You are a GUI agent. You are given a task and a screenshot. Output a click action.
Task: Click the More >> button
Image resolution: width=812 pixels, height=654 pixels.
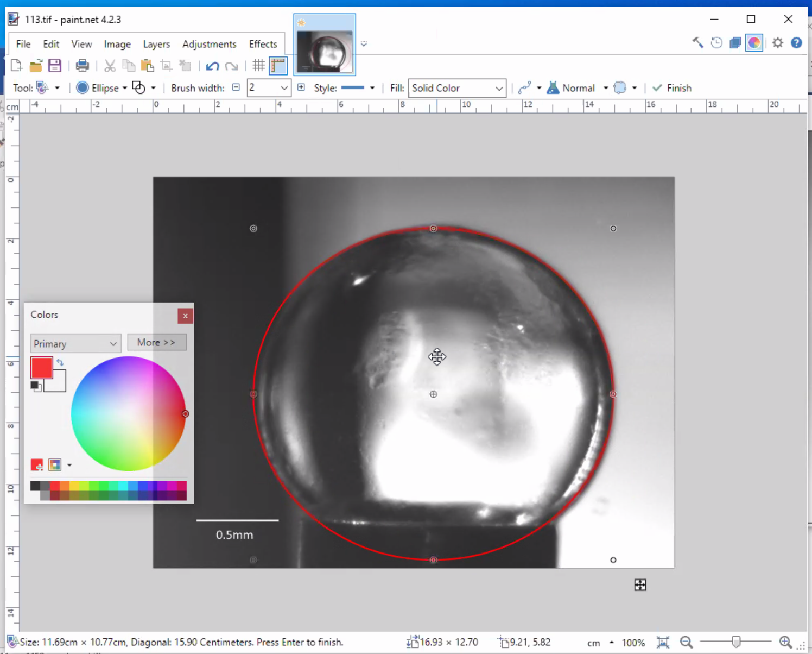pos(156,342)
